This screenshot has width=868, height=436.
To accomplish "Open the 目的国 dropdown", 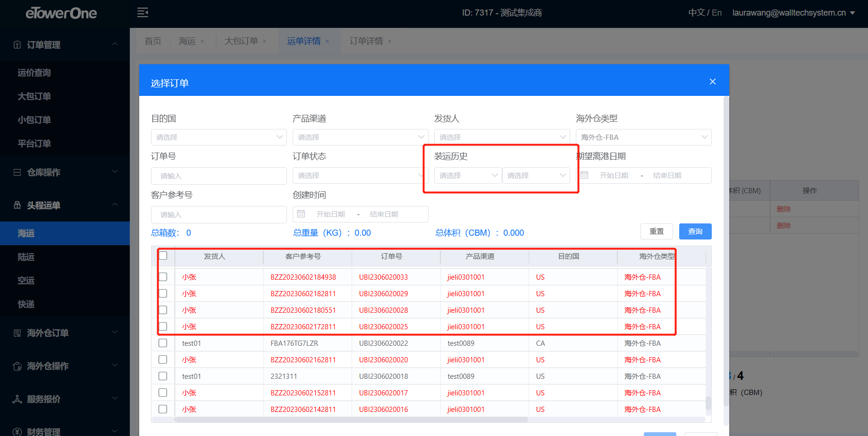I will pyautogui.click(x=219, y=137).
